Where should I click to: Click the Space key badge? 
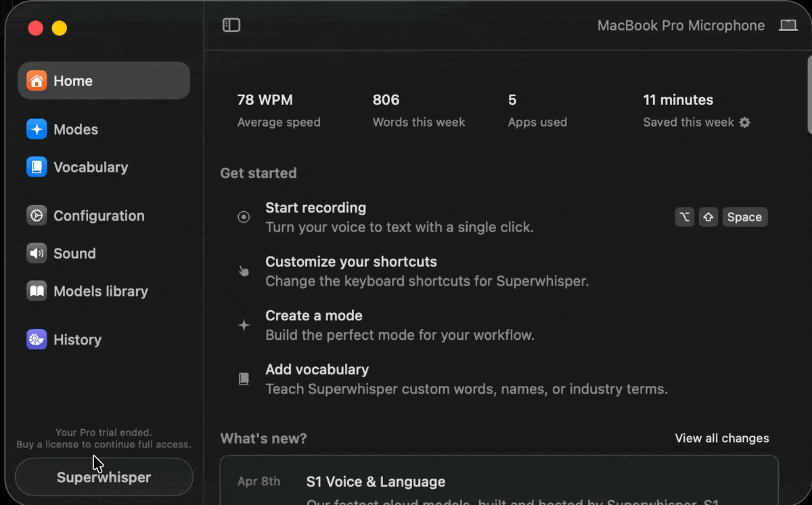745,217
